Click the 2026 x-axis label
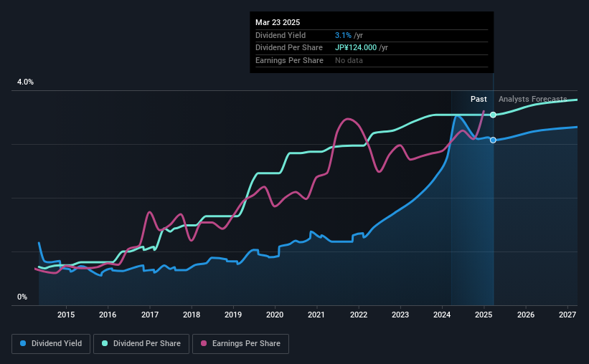The width and height of the screenshot is (589, 364). pos(526,315)
